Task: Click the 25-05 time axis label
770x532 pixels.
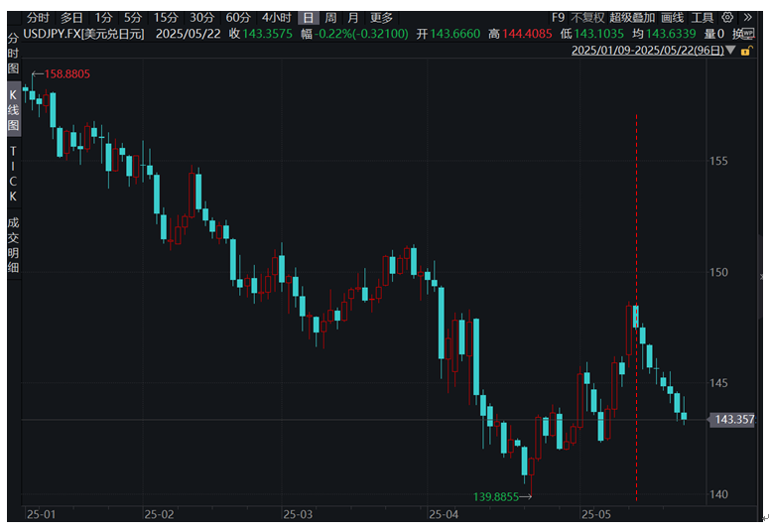Action: pyautogui.click(x=596, y=514)
